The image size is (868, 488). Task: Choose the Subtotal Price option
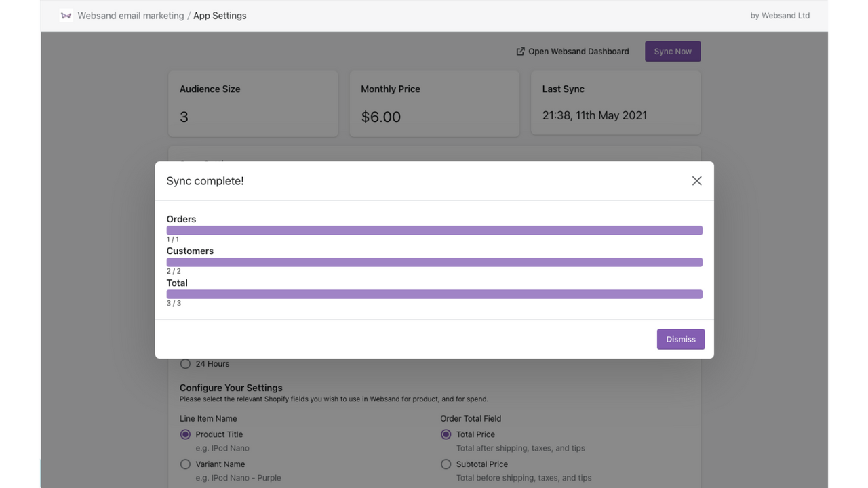(446, 464)
